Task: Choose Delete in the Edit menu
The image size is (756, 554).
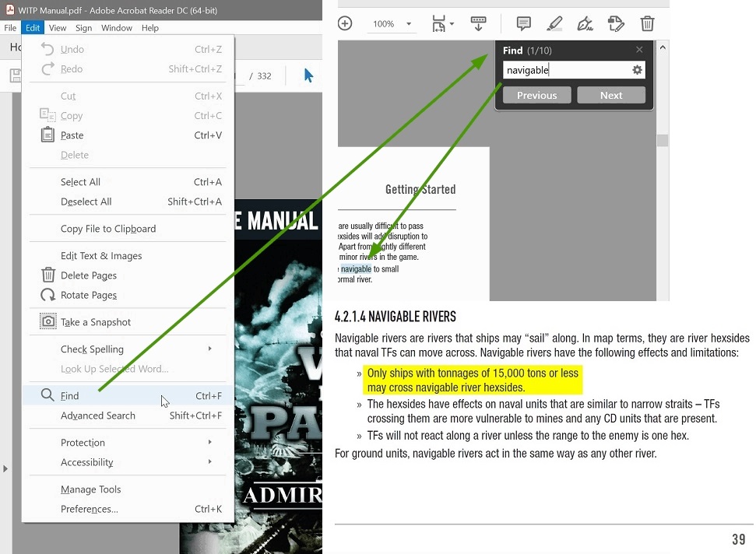Action: [128, 155]
